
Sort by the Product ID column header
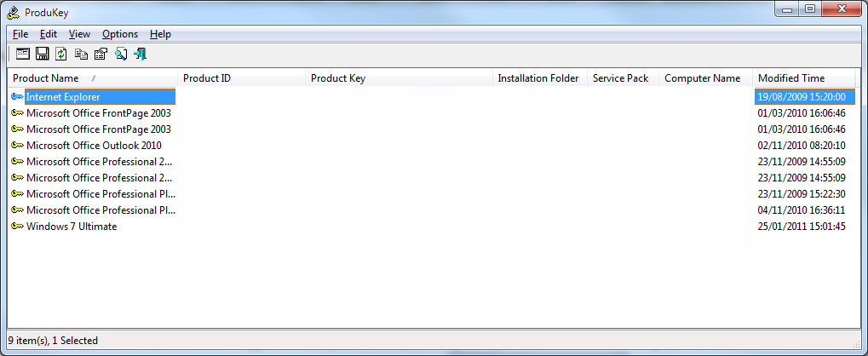coord(241,78)
